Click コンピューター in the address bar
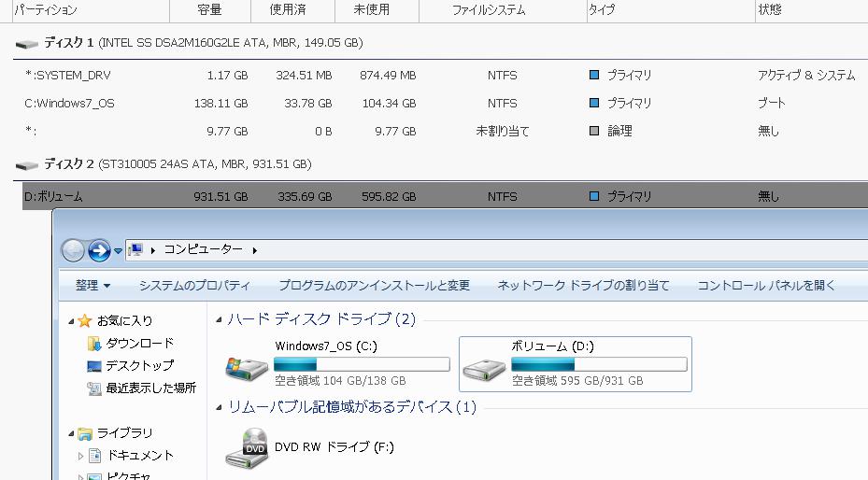This screenshot has height=480, width=868. [x=203, y=250]
